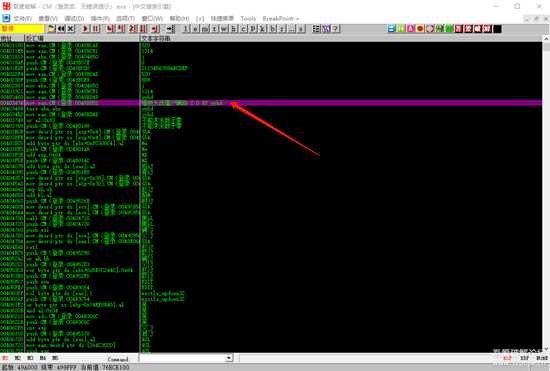Open the Memory map M button
The image size is (550, 371).
pos(205,29)
